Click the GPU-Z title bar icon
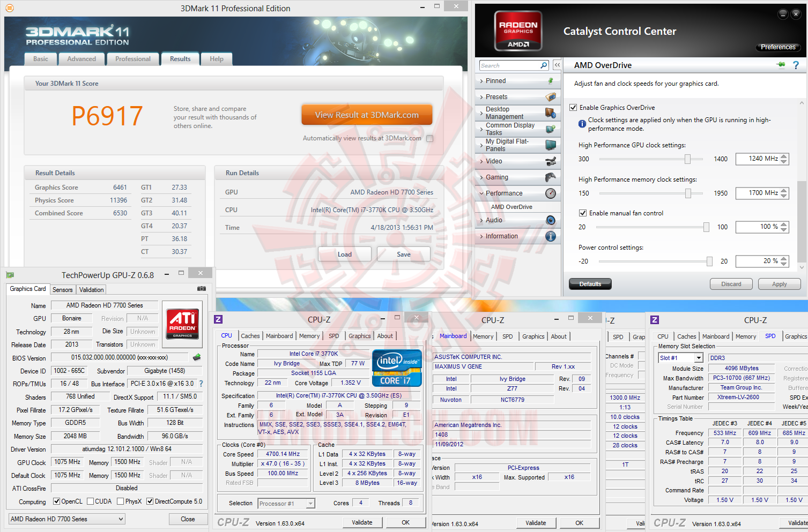The image size is (808, 532). [x=10, y=275]
